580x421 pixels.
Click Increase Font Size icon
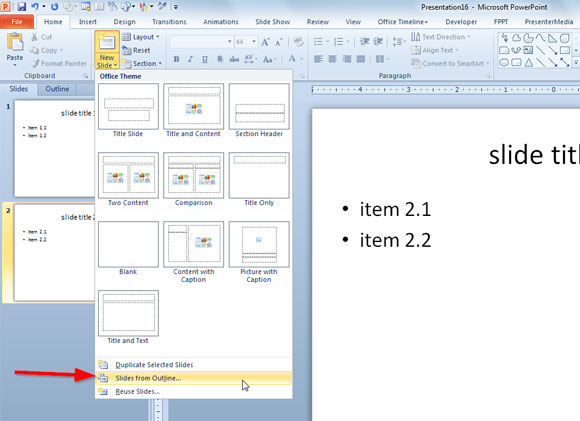point(265,42)
